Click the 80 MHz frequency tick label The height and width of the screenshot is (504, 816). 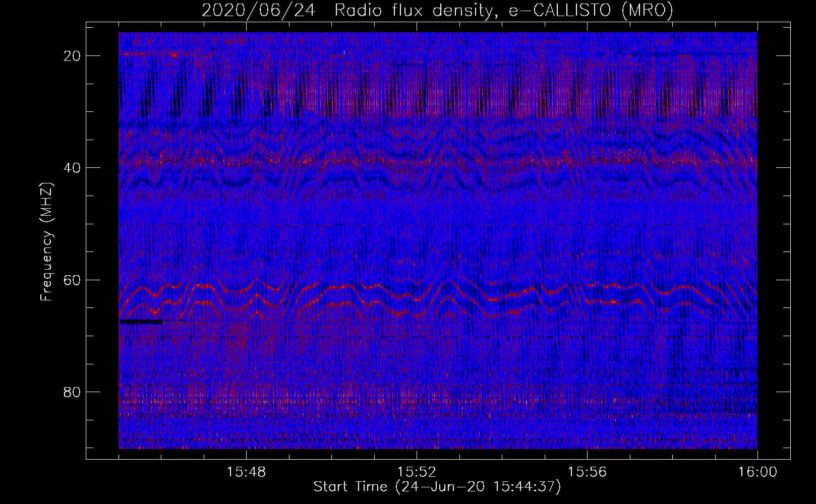(73, 392)
